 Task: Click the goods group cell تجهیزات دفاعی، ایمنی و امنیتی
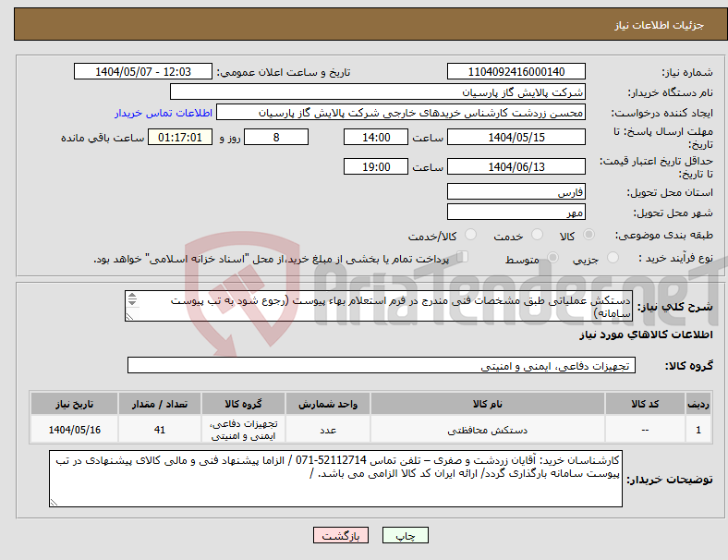[243, 430]
